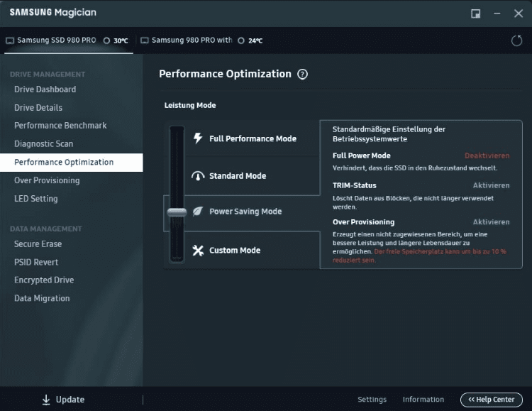The width and height of the screenshot is (532, 411).
Task: Select Performance Optimization sidebar item
Action: 71,163
